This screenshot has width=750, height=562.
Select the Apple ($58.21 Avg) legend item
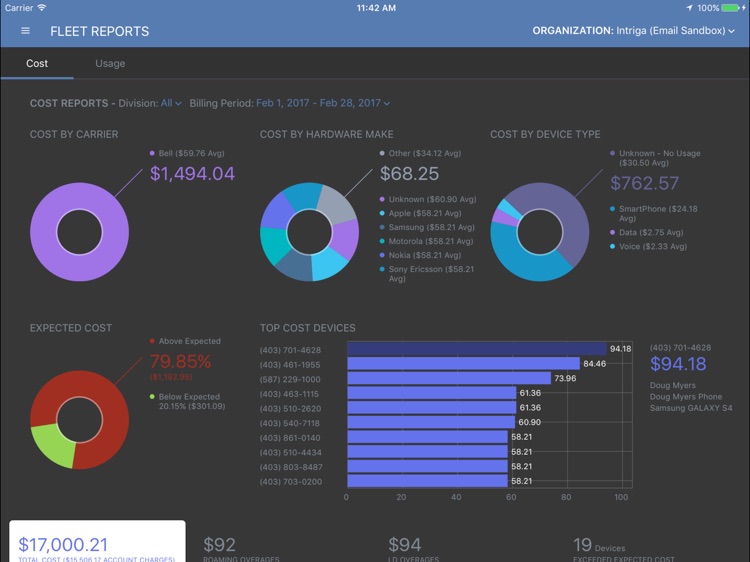click(x=420, y=213)
